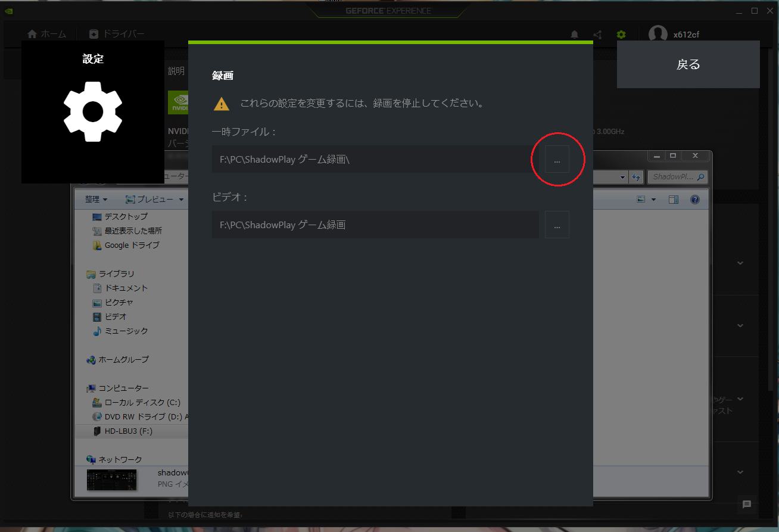This screenshot has height=532, width=779.
Task: Maximize the Explorer window
Action: pyautogui.click(x=673, y=155)
